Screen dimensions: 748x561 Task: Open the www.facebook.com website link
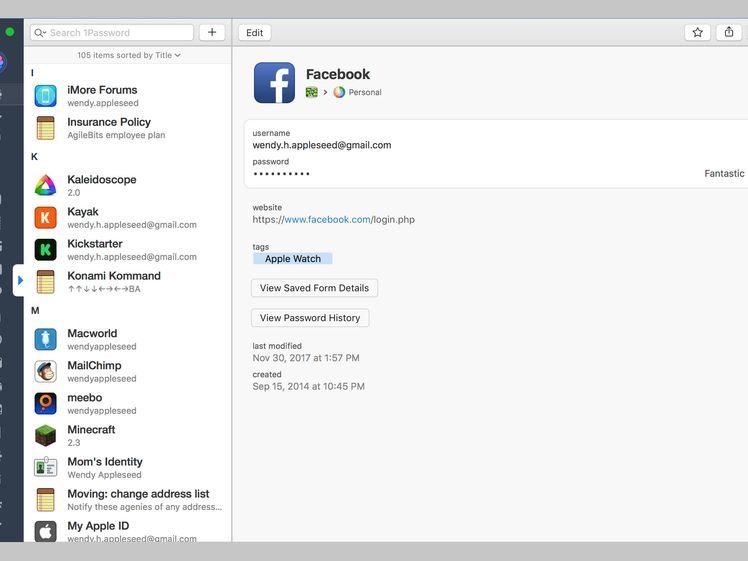327,219
